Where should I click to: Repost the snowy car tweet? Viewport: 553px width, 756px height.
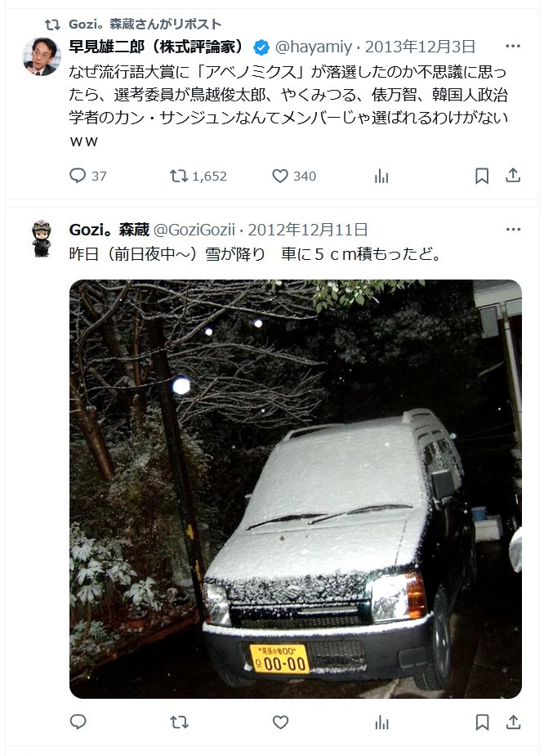pyautogui.click(x=179, y=722)
